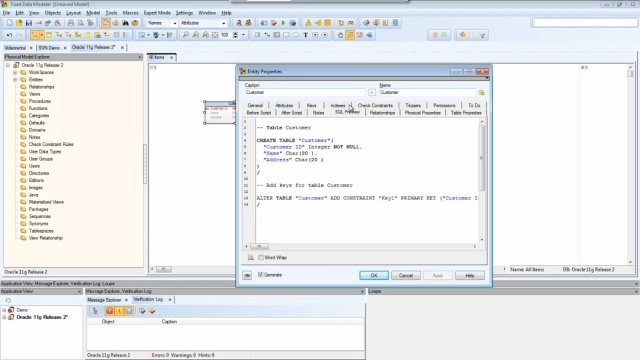The width and height of the screenshot is (640, 360).
Task: Click the user icon after Attributes dropdown
Action: [239, 23]
